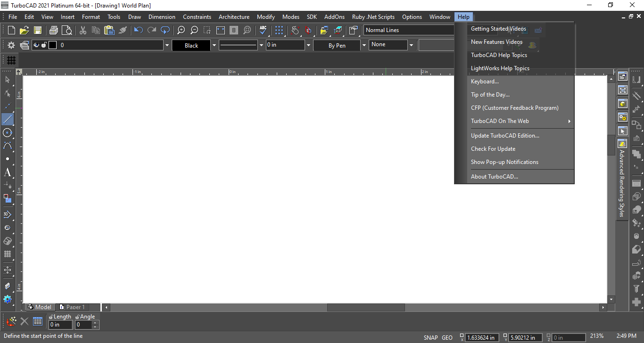Switch to the Model tab

[x=40, y=307]
